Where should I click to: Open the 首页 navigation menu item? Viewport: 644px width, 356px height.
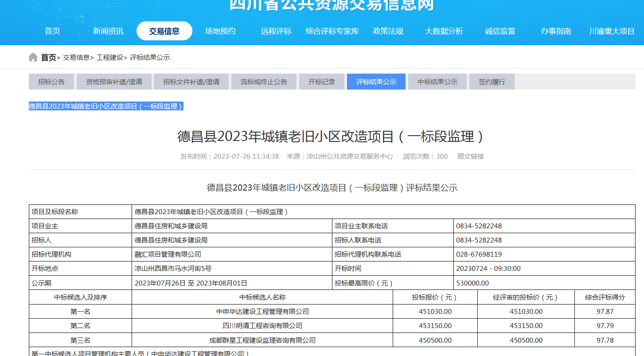coord(52,31)
